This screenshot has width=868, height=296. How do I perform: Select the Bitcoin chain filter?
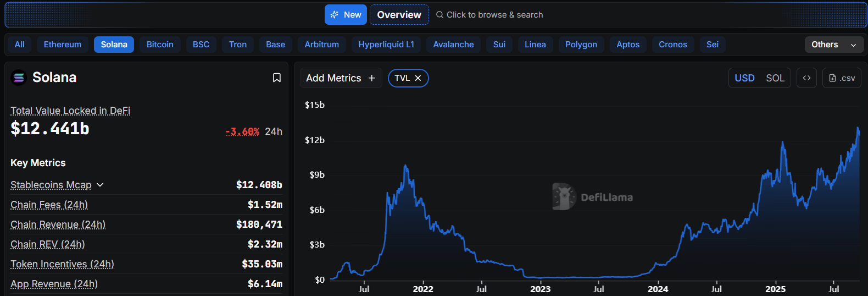coord(160,45)
